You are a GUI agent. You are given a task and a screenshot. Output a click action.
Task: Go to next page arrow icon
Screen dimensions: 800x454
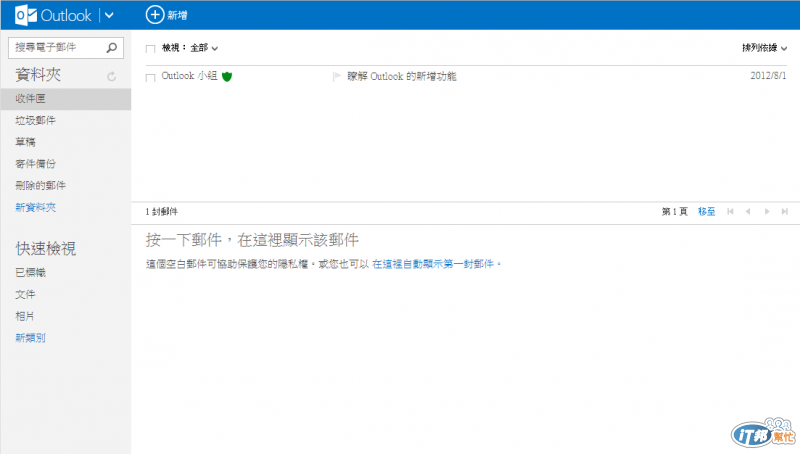(x=767, y=211)
